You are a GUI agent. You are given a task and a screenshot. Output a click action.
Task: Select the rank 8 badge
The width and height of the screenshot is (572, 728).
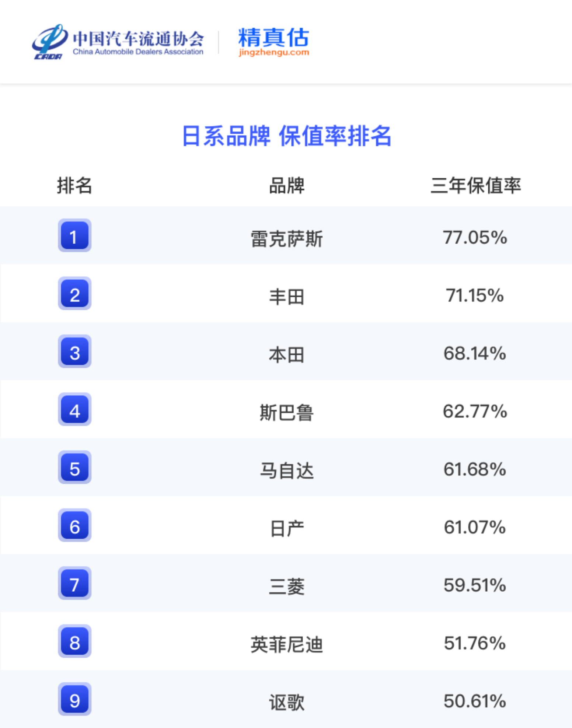[x=74, y=641]
